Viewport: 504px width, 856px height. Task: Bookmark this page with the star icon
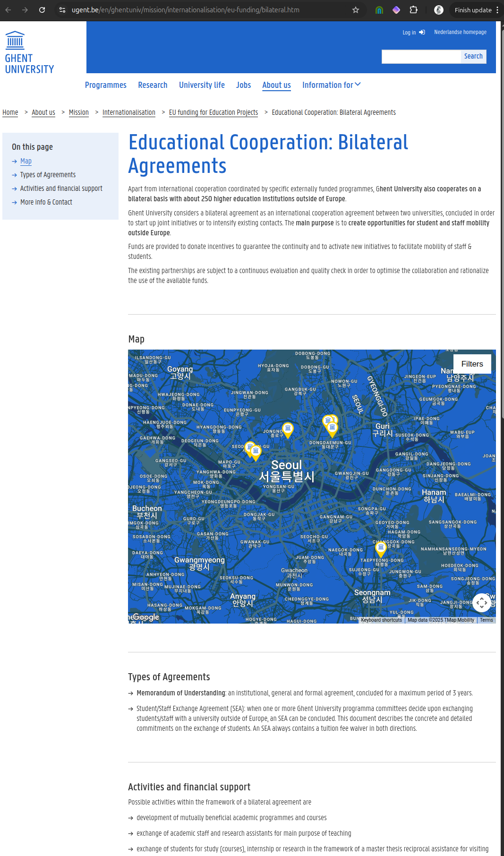pyautogui.click(x=356, y=10)
